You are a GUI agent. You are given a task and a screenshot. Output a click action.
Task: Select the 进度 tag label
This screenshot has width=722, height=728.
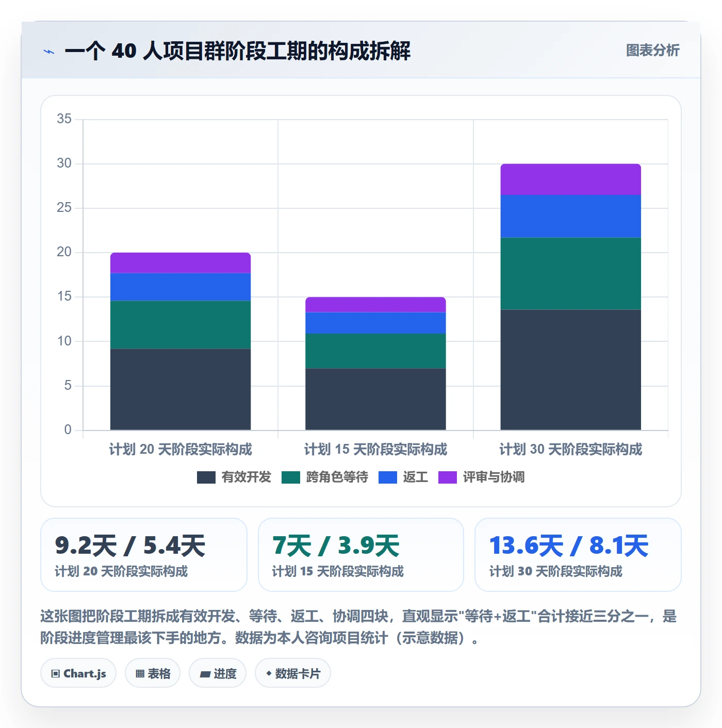[x=225, y=673]
